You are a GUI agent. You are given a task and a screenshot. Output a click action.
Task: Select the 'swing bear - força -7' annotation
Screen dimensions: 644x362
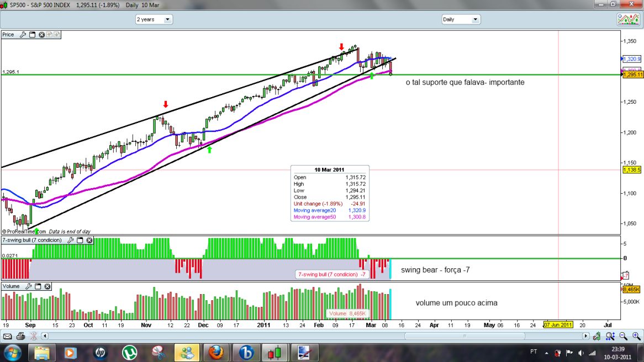coord(435,270)
